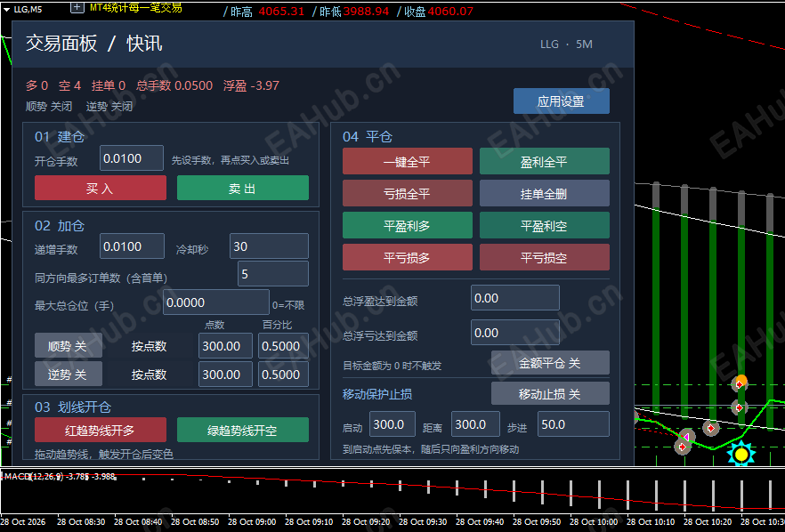Click the 平亏损空 button
785x532 pixels.
[x=544, y=257]
